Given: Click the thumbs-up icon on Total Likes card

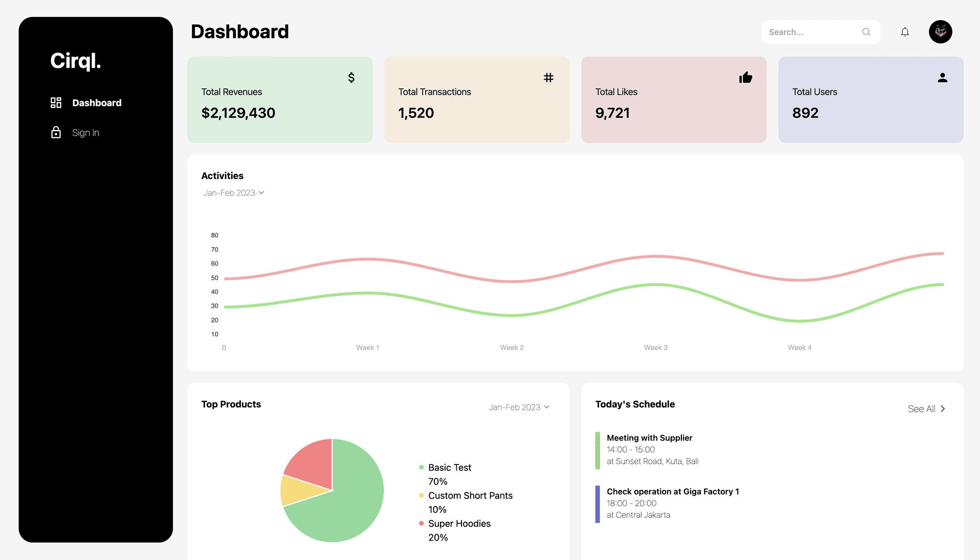Looking at the screenshot, I should pyautogui.click(x=745, y=78).
